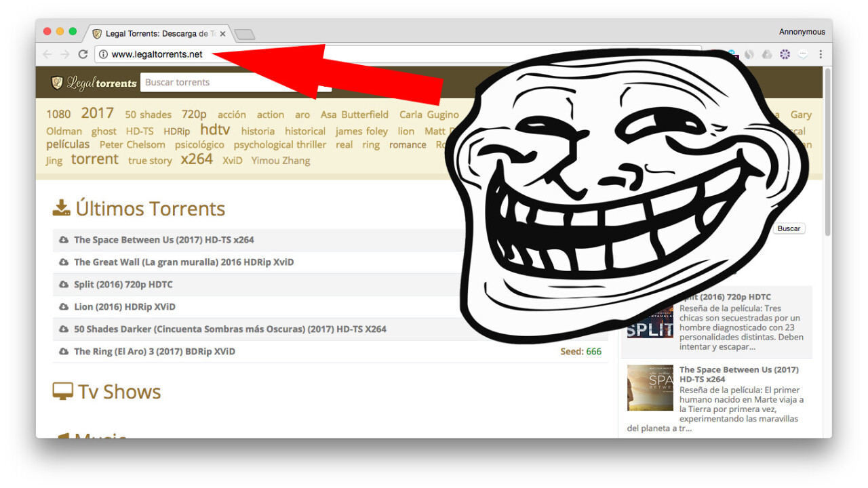
Task: Reload the page with the refresh icon
Action: (83, 54)
